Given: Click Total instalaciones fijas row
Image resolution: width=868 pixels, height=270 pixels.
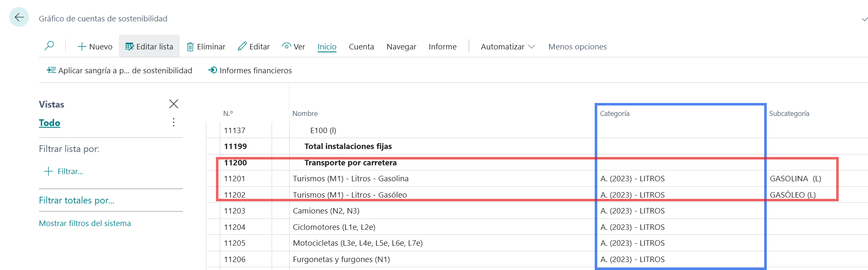Looking at the screenshot, I should coord(348,146).
